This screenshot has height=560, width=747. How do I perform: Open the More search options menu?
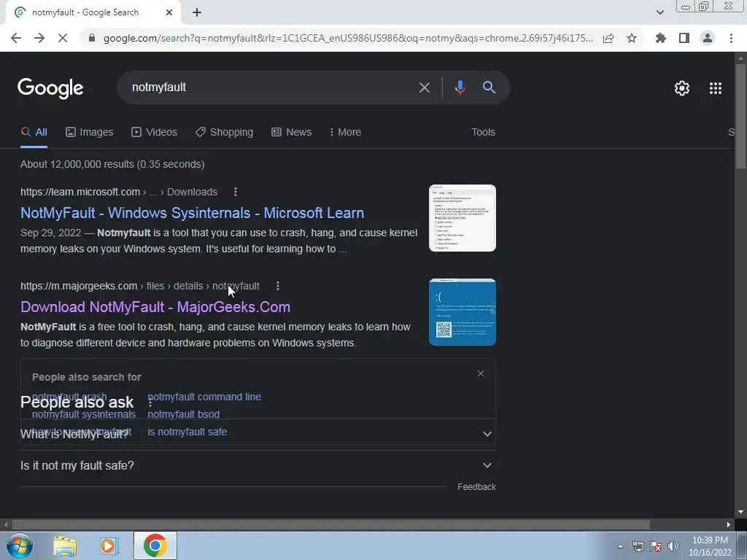345,132
